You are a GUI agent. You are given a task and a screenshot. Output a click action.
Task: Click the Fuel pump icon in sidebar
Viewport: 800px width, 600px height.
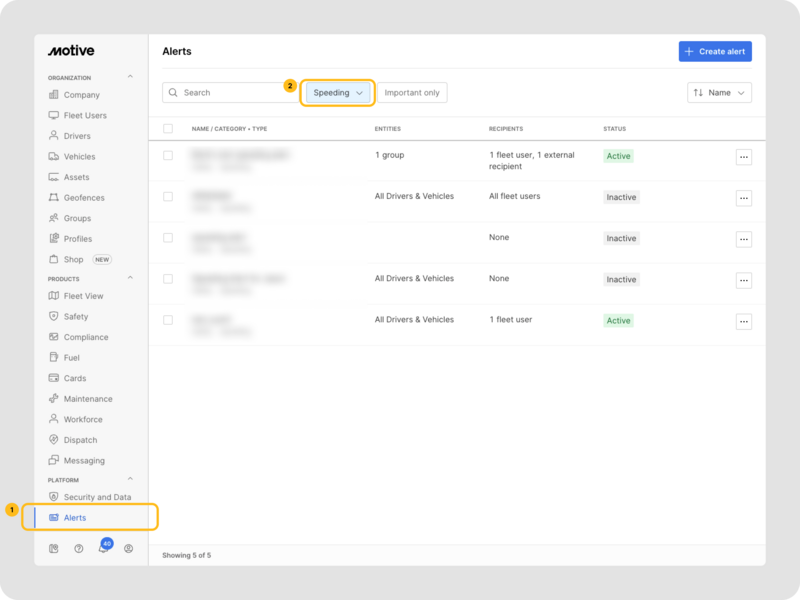point(54,357)
